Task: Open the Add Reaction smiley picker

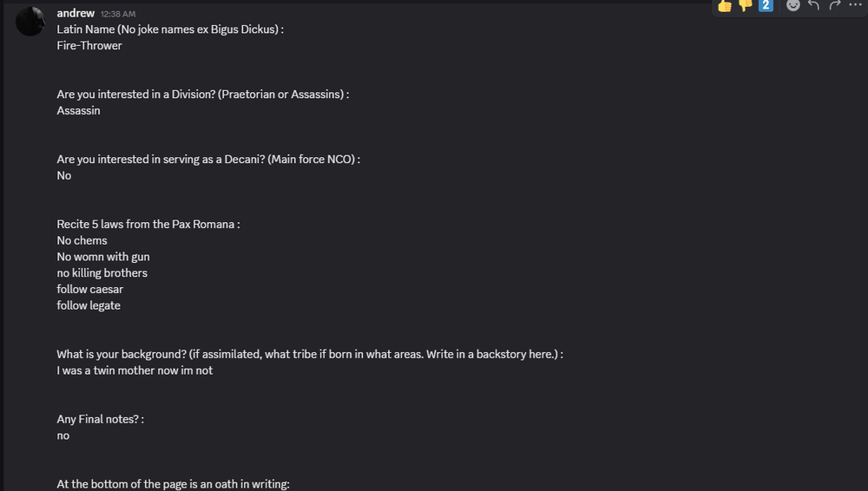Action: [793, 5]
